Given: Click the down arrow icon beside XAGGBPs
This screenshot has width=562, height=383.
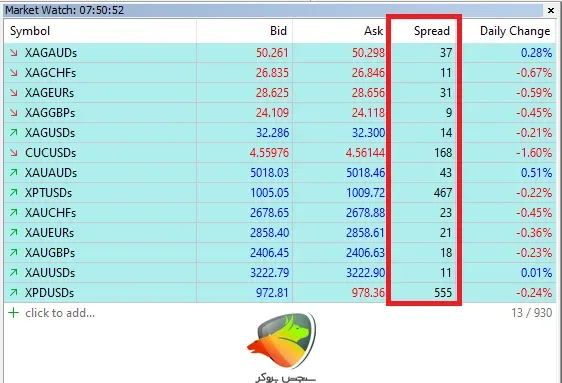Looking at the screenshot, I should coord(14,113).
